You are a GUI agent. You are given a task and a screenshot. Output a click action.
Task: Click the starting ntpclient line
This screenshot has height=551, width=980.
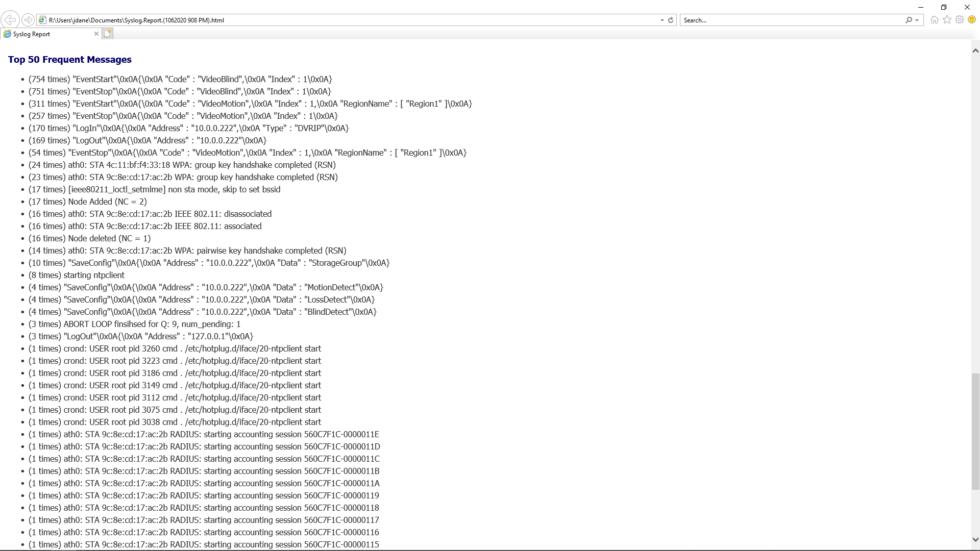tap(77, 275)
